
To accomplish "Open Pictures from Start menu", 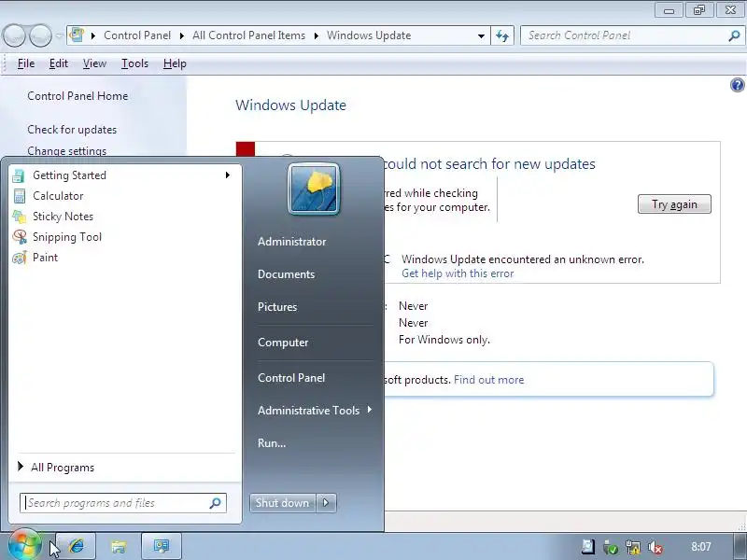I will 277,307.
